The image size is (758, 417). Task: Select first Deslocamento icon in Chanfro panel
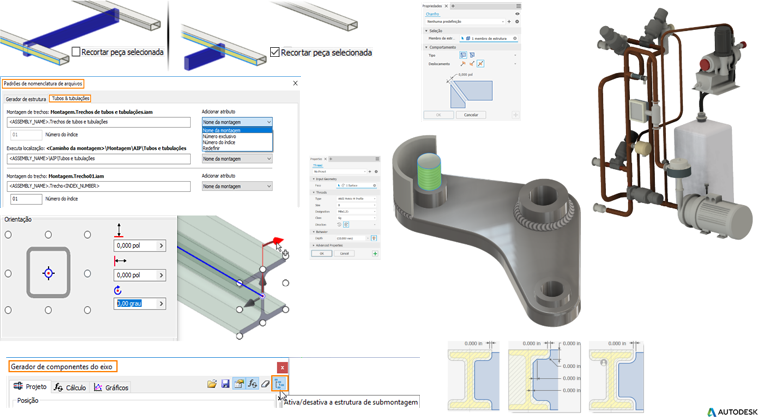(463, 64)
